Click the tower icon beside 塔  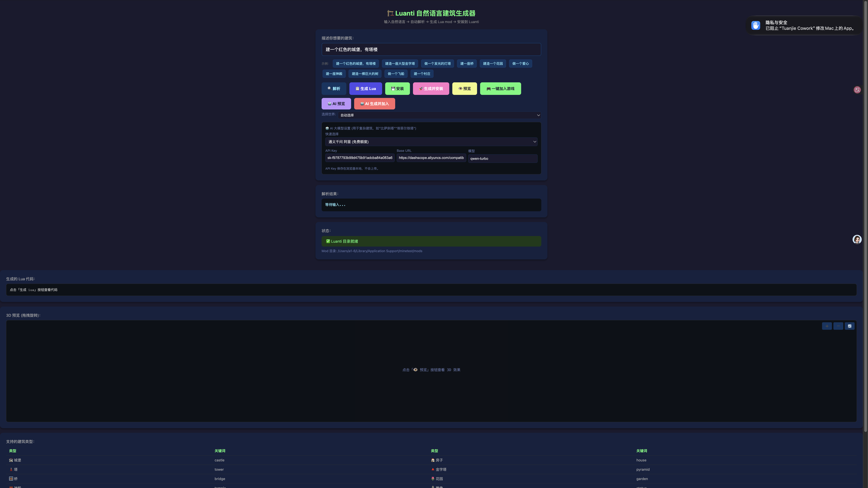pyautogui.click(x=11, y=470)
